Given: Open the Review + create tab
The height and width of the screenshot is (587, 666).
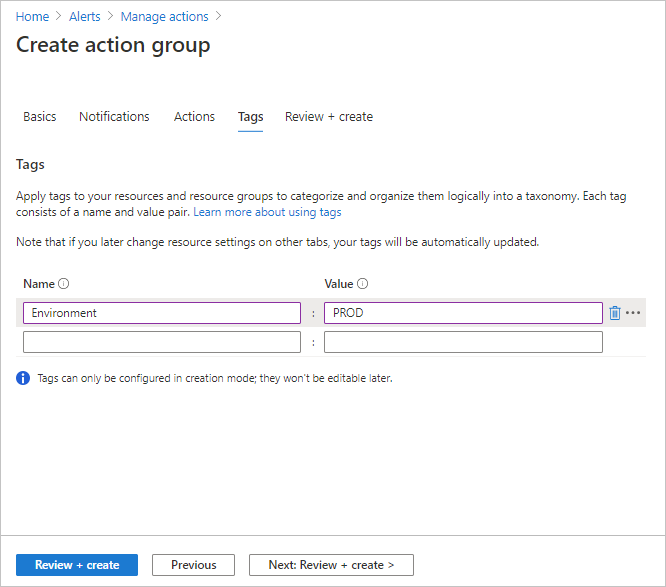Looking at the screenshot, I should 329,117.
